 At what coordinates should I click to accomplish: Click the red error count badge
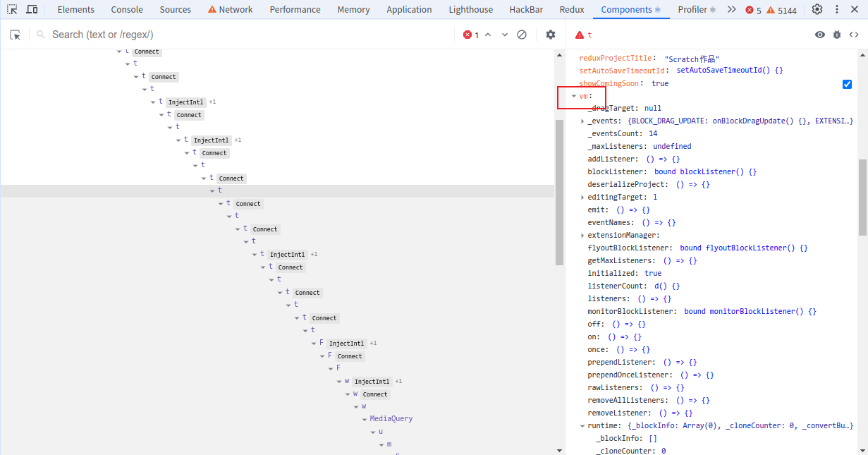tap(467, 34)
